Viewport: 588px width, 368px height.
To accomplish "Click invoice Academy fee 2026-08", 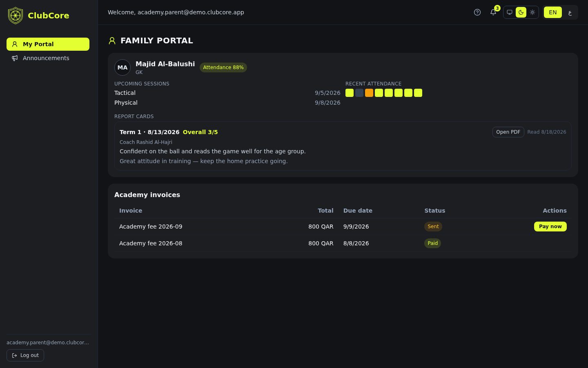I will click(x=151, y=243).
